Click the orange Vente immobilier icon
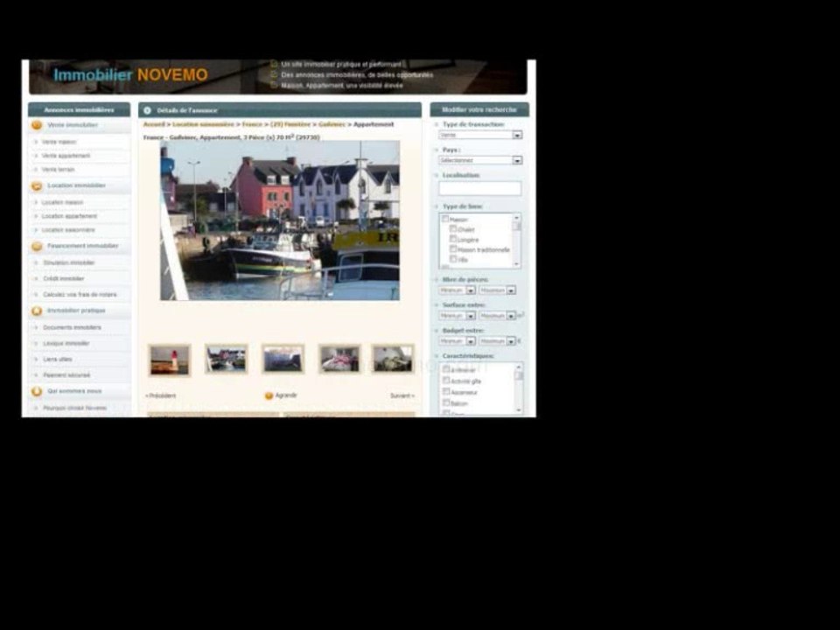 pos(37,125)
